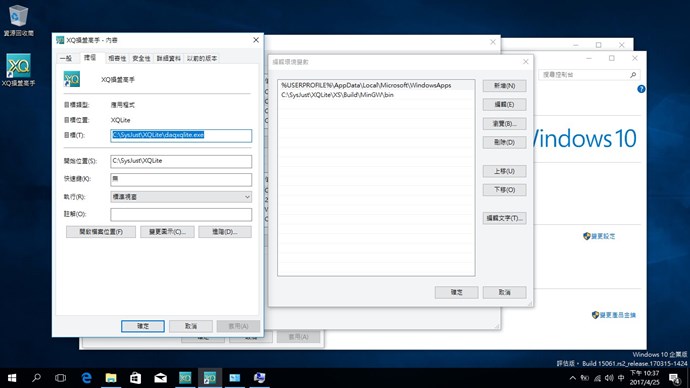690x388 pixels.
Task: Click greyed 套用(A) in background system properties window
Action: pos(298,337)
